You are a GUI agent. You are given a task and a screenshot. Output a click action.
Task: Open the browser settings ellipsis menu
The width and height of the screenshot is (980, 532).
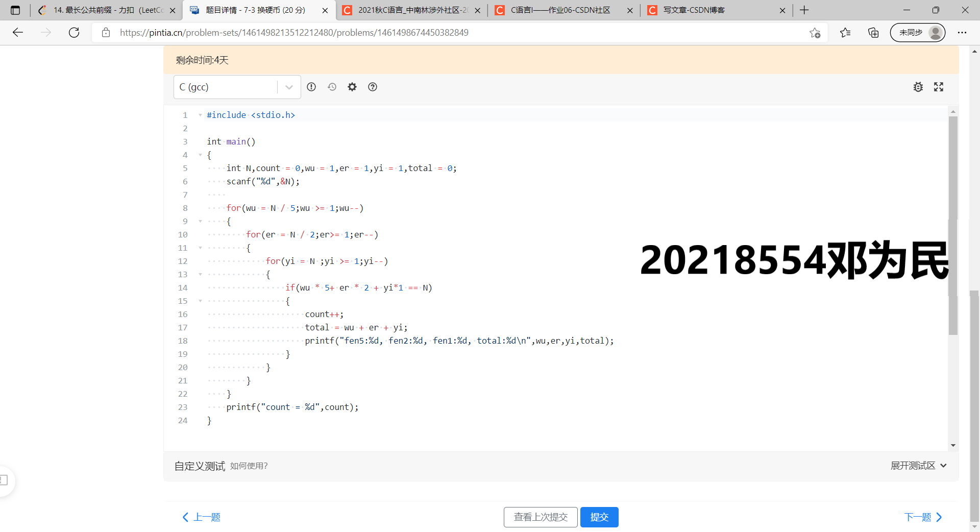click(962, 33)
